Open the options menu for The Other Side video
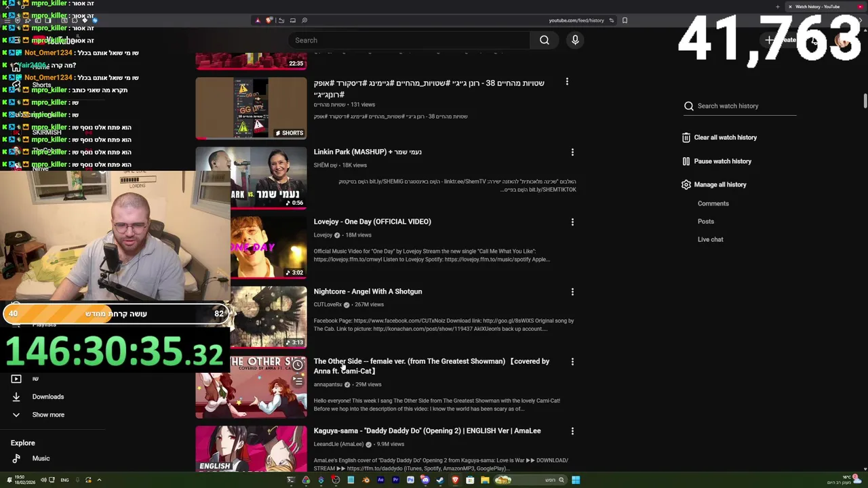The image size is (868, 488). 572,362
